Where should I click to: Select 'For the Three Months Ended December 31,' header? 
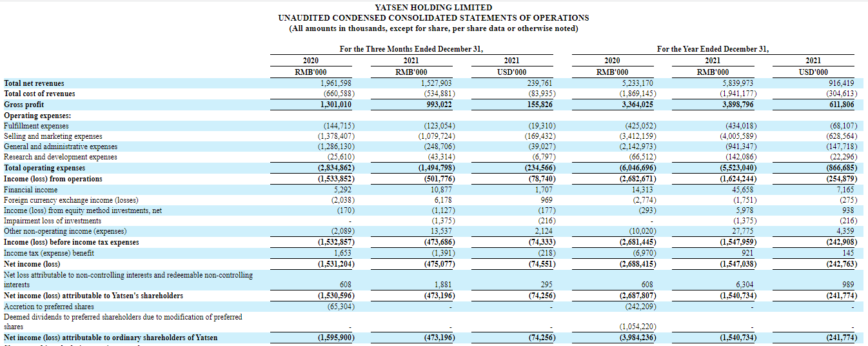(411, 49)
